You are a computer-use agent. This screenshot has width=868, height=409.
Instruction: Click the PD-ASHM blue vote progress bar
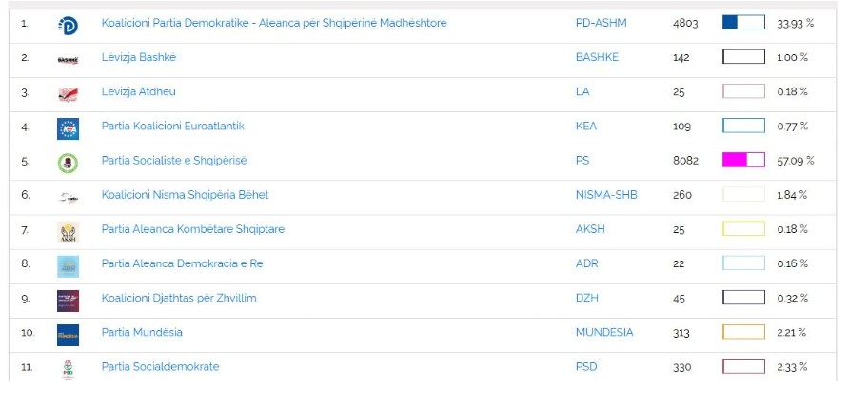[x=743, y=23]
